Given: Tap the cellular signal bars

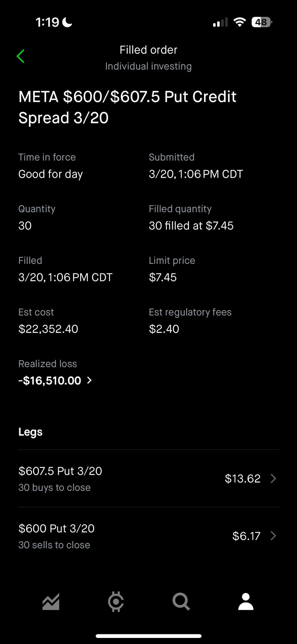Looking at the screenshot, I should point(220,23).
